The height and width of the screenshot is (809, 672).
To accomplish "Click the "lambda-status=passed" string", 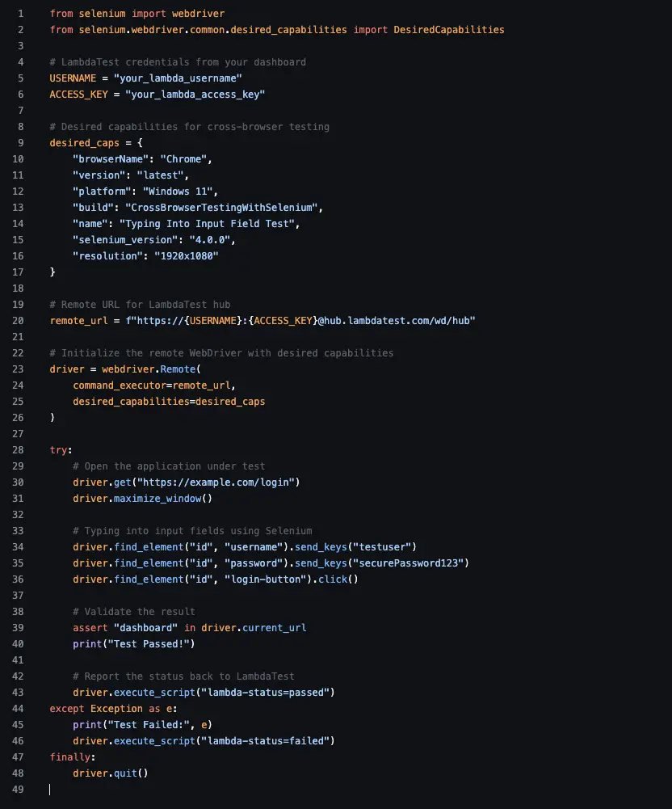I will 265,693.
